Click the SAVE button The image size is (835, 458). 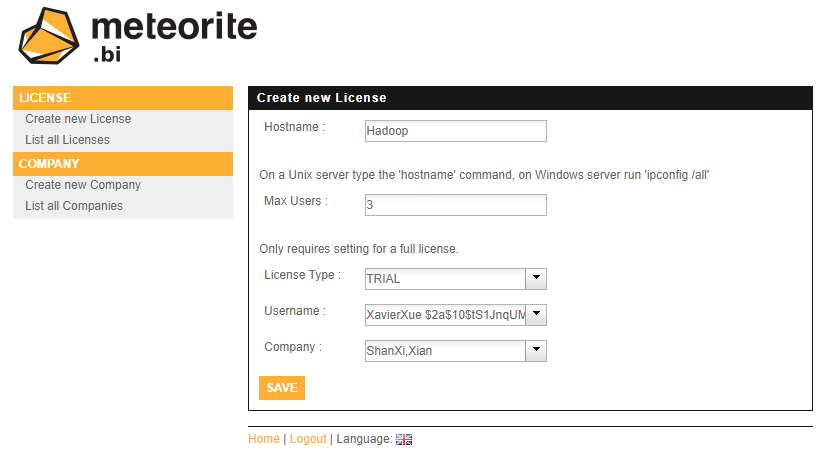[x=282, y=388]
